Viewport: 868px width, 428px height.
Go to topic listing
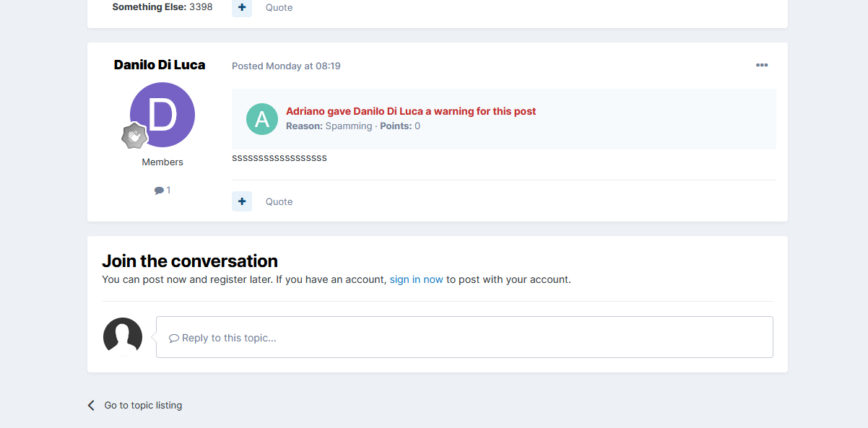coord(143,405)
